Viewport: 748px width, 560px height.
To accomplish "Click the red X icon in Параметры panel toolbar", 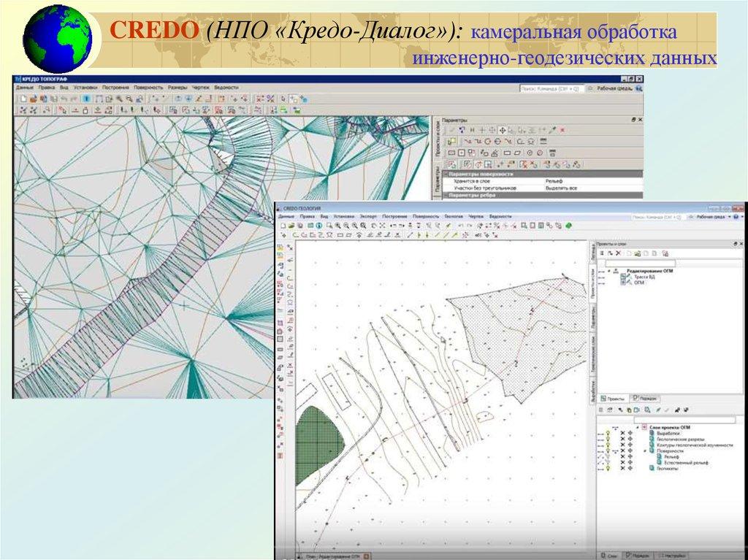I will [562, 130].
